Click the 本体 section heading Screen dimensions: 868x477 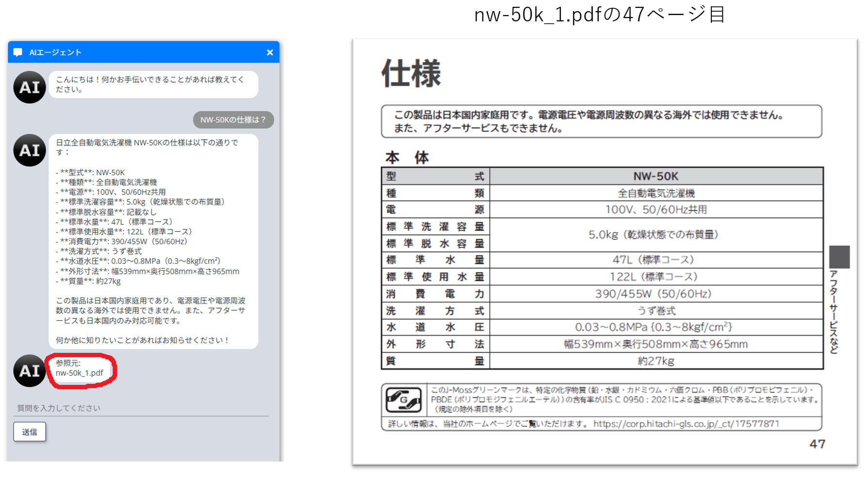407,157
